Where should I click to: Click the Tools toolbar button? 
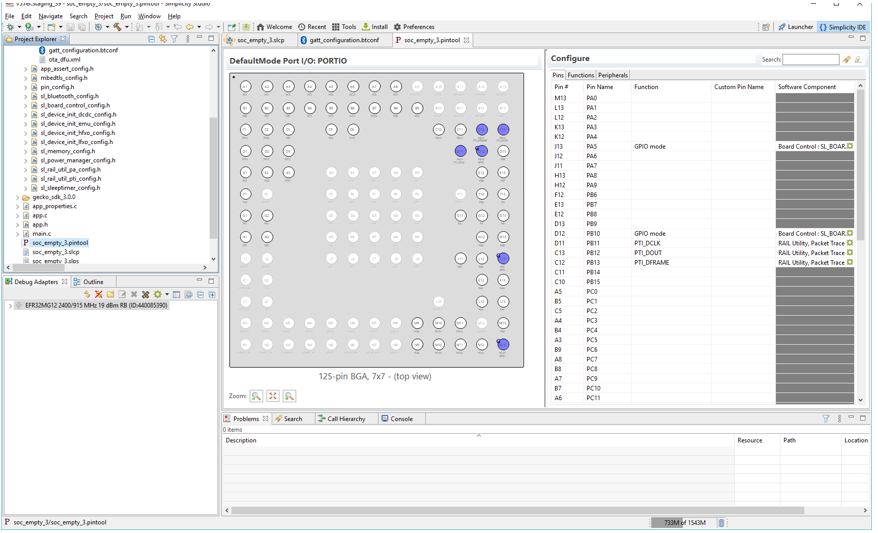coord(344,27)
